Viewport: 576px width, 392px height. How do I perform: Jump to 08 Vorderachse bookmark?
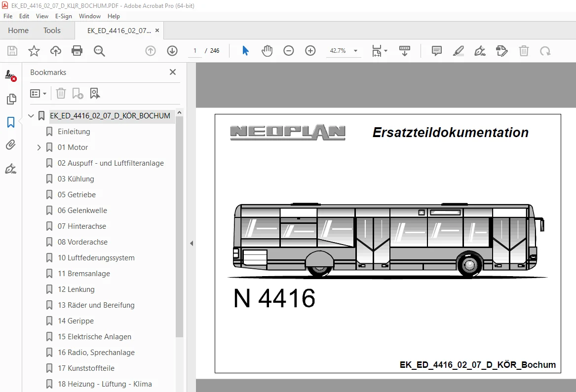tap(82, 242)
